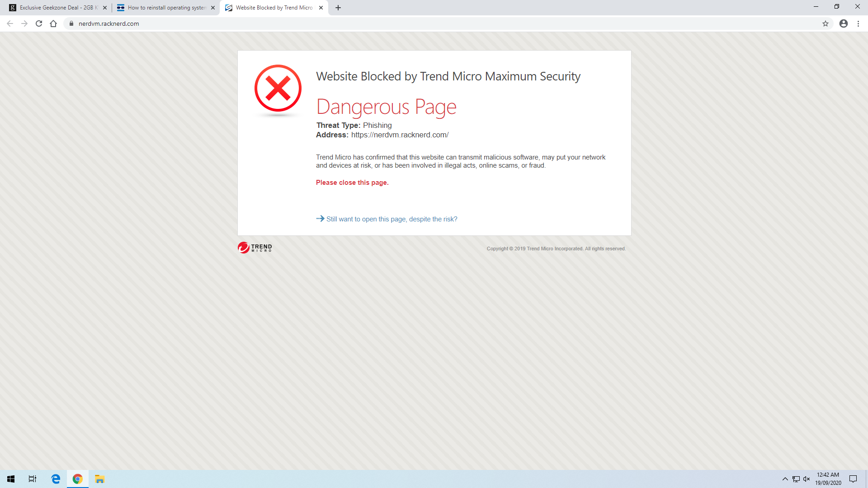868x488 pixels.
Task: Click the Website Blocked by Trend Micro Maximum Security title
Action: pyautogui.click(x=448, y=76)
